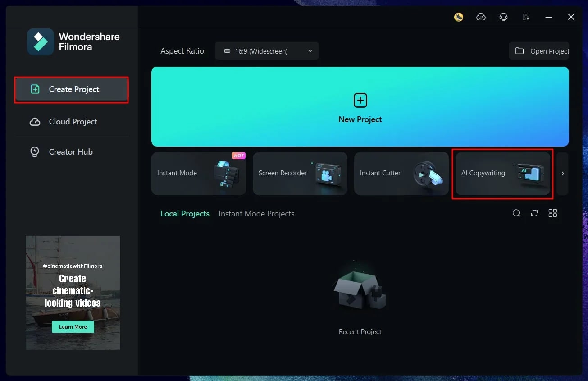This screenshot has height=381, width=588.
Task: Open the grid apps icon in title bar
Action: click(526, 17)
